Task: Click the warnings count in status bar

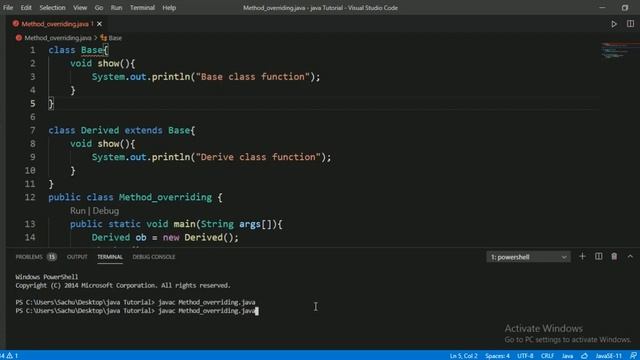Action: tap(13, 356)
